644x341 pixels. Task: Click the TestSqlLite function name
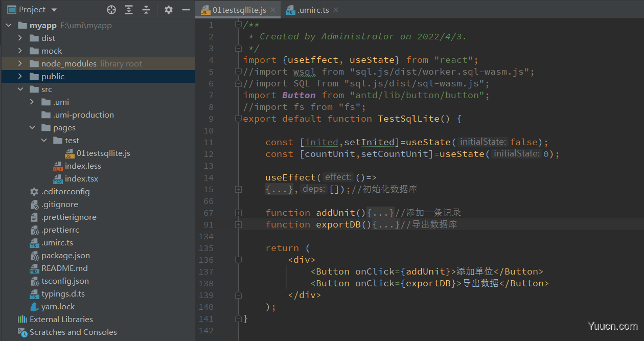coord(408,119)
